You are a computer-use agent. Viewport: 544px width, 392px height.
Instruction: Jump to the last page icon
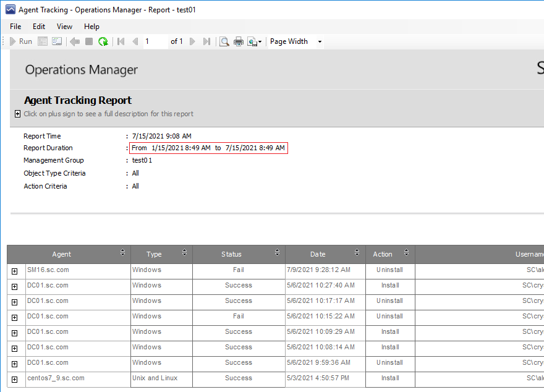pyautogui.click(x=206, y=41)
